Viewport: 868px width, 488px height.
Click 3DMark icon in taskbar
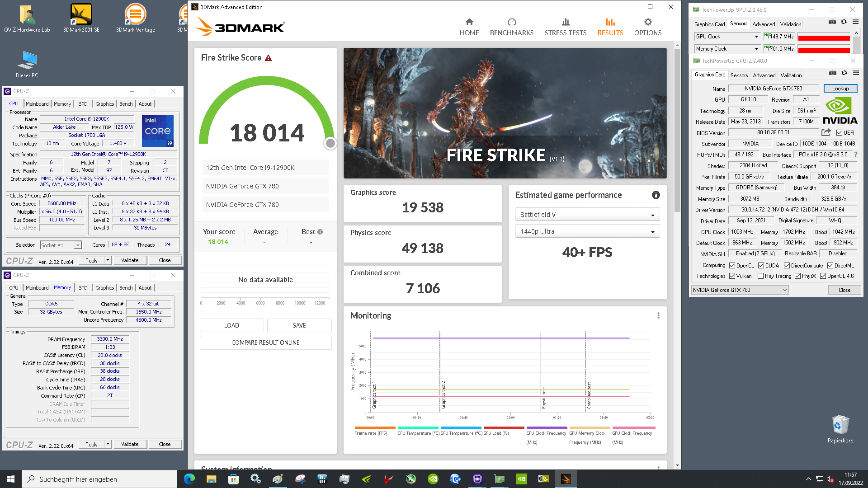566,479
